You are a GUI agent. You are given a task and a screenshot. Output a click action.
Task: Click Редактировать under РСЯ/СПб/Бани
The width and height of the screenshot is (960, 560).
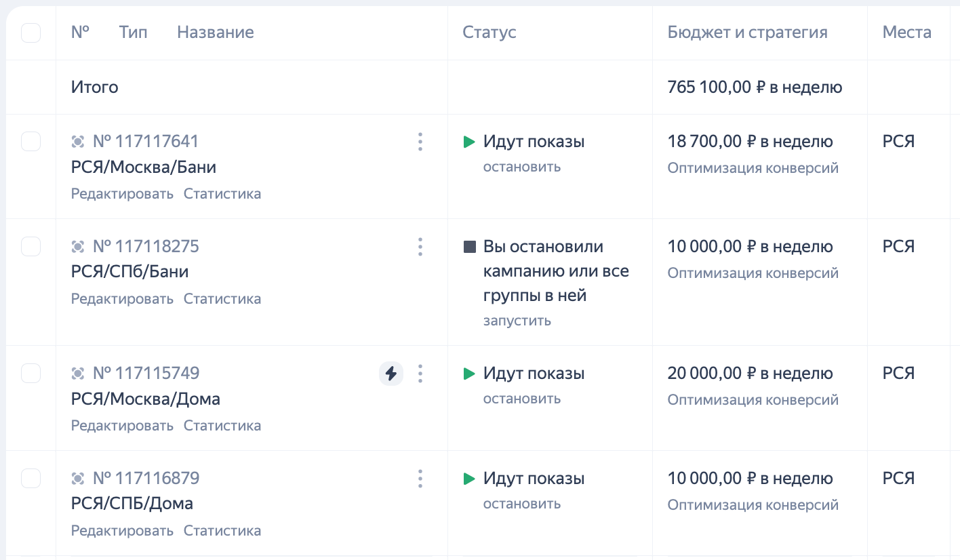(122, 299)
